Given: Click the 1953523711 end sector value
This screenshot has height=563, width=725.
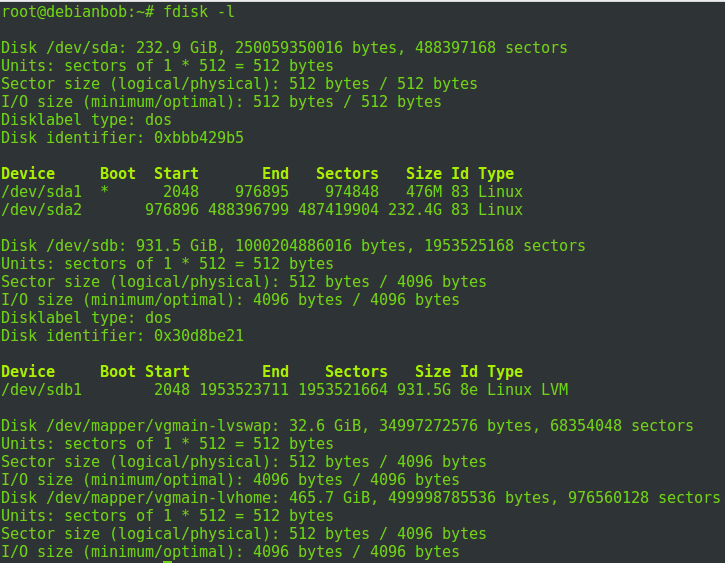Looking at the screenshot, I should [x=244, y=389].
